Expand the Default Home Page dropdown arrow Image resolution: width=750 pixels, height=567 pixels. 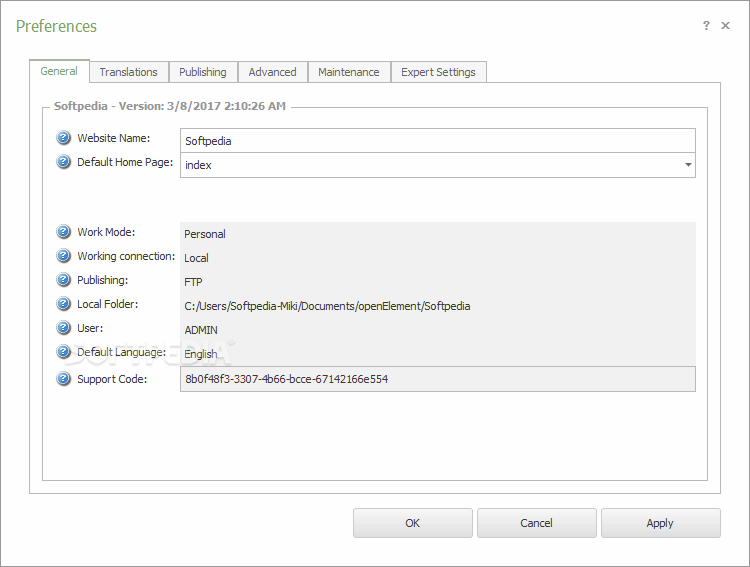pyautogui.click(x=688, y=165)
